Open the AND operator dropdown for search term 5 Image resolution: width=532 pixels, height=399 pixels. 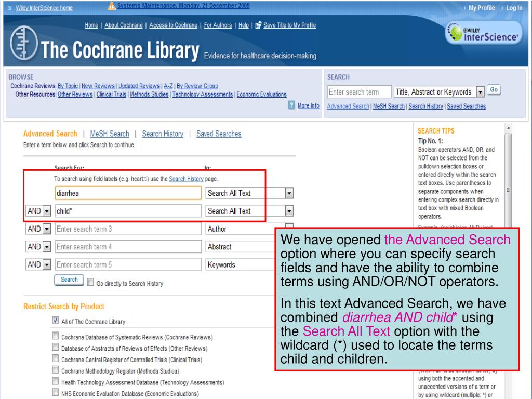(47, 264)
